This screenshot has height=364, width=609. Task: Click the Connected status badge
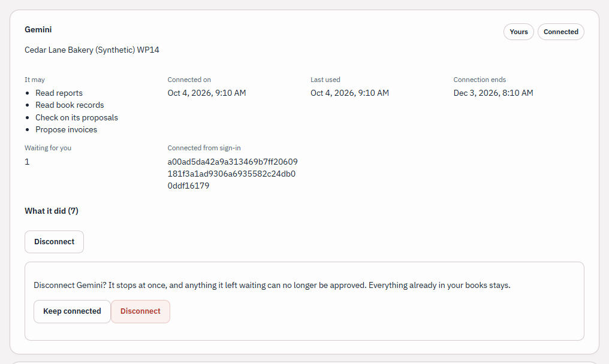pos(561,32)
